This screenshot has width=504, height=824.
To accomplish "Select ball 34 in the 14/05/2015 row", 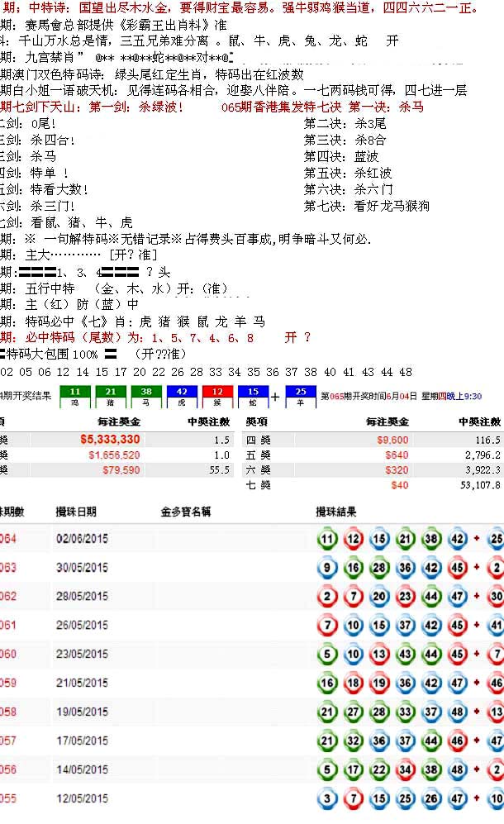I will [x=405, y=770].
